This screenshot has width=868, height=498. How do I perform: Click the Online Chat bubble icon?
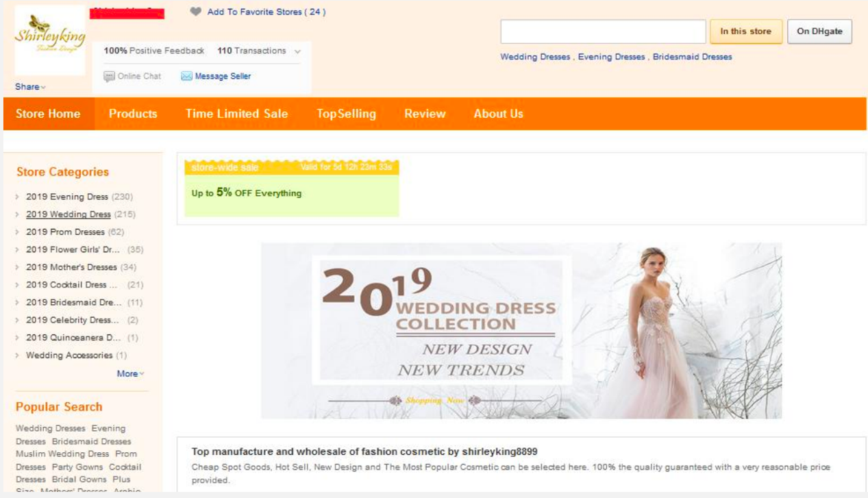pyautogui.click(x=109, y=77)
